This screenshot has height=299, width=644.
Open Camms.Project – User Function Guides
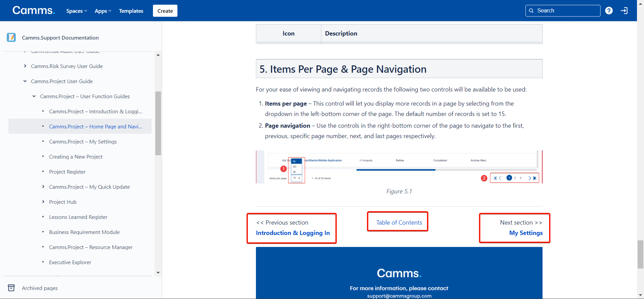[85, 96]
